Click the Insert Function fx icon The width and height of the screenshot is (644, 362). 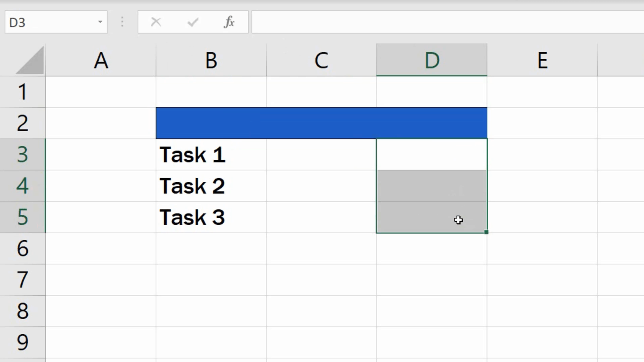(x=229, y=22)
